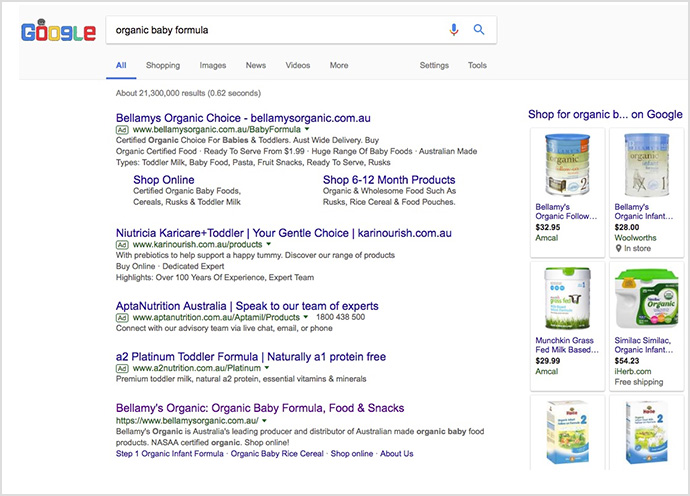
Task: Click the iHerb.com seller name
Action: coord(632,371)
